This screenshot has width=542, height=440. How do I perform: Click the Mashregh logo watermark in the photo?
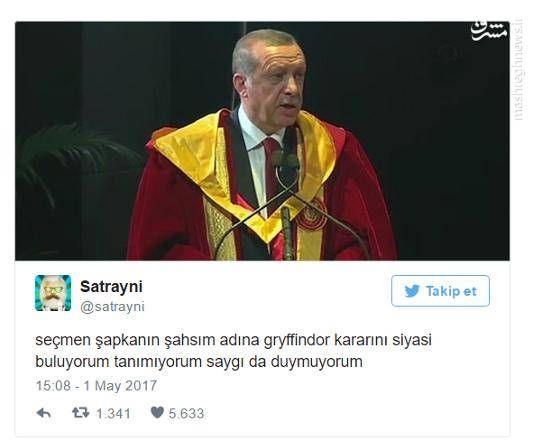[490, 31]
